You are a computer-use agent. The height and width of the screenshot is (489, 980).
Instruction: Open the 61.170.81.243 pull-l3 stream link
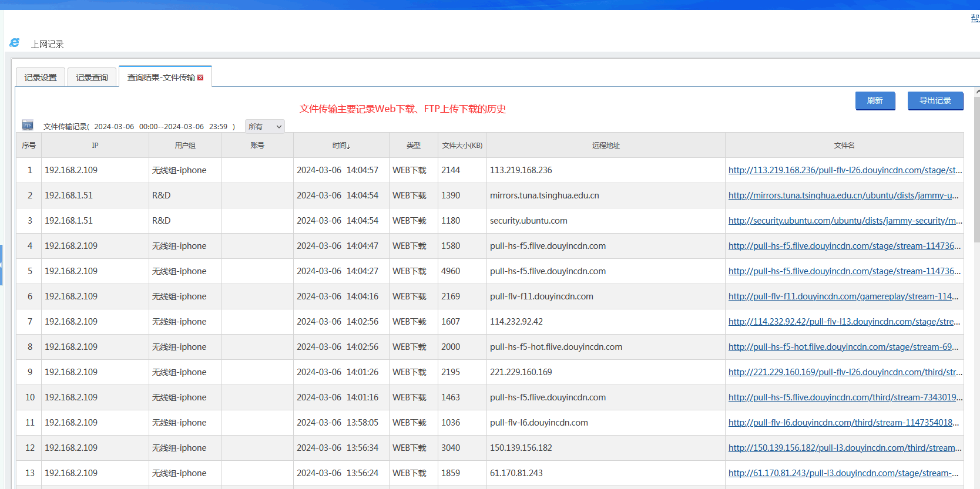[843, 473]
